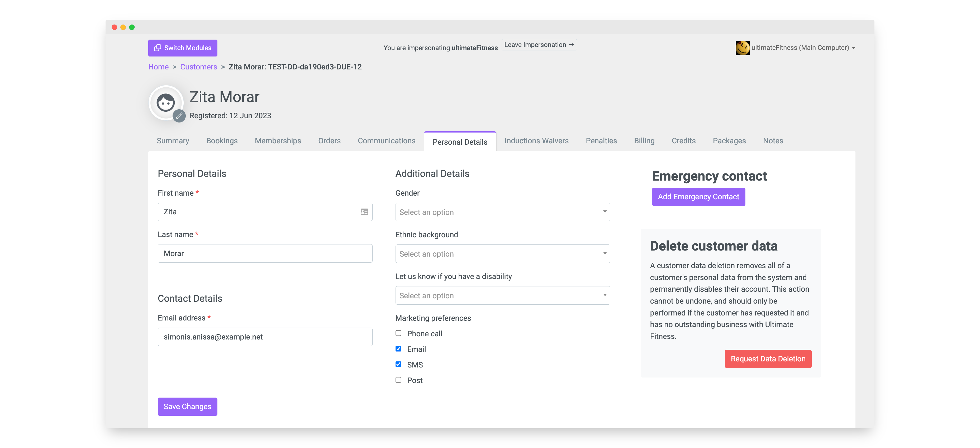Click the 'Delete customer data' heading
980x448 pixels.
tap(713, 246)
